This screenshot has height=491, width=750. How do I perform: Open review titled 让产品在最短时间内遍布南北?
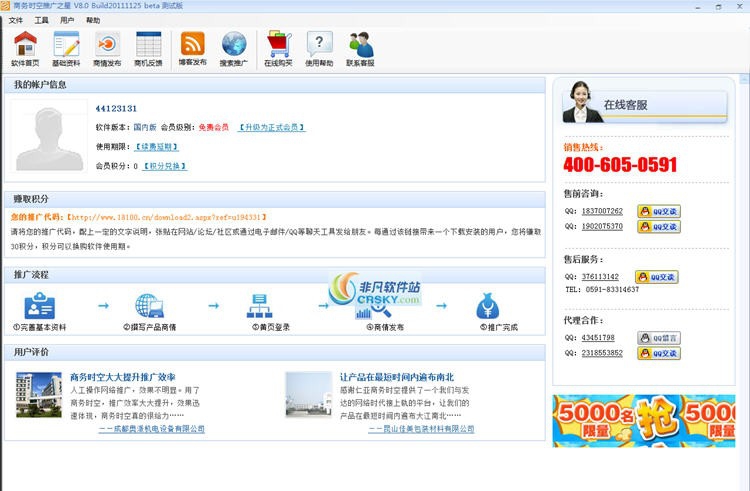coord(397,377)
